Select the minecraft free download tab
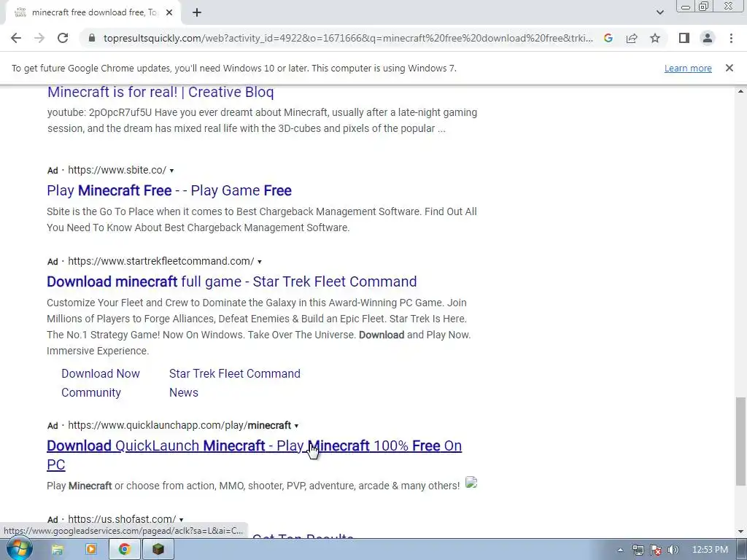Image resolution: width=747 pixels, height=560 pixels. click(93, 13)
